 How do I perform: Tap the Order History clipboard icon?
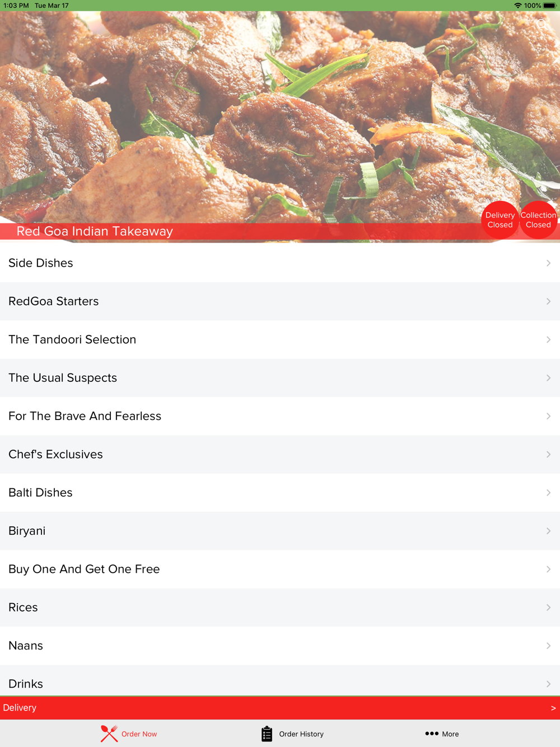(267, 734)
